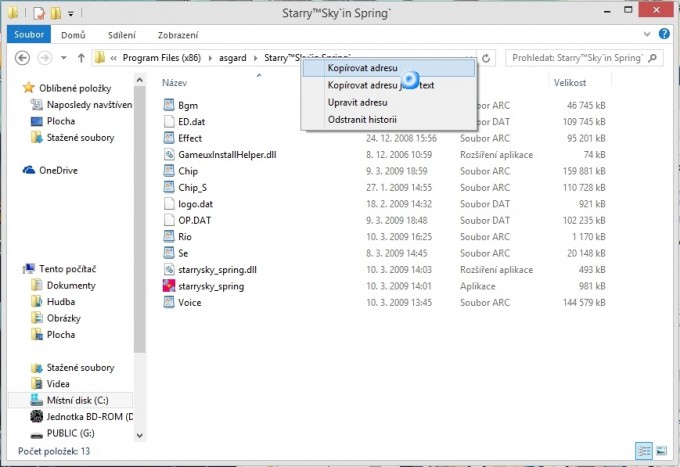Expand the asgard breadcrumb arrow
The width and height of the screenshot is (680, 467).
click(x=255, y=58)
